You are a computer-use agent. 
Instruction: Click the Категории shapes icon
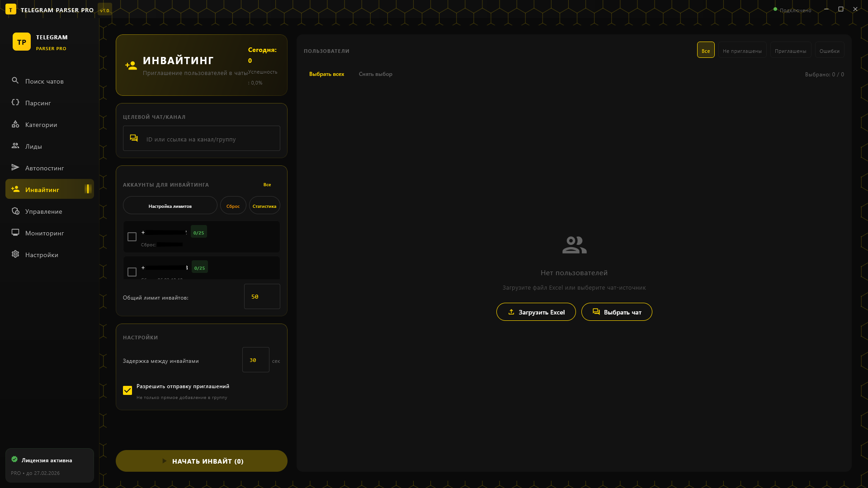click(x=15, y=124)
